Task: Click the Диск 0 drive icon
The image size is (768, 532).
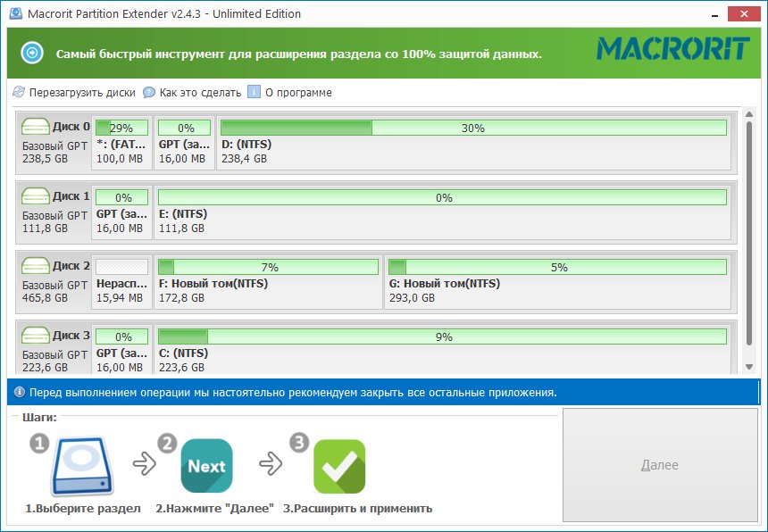Action: (x=35, y=127)
